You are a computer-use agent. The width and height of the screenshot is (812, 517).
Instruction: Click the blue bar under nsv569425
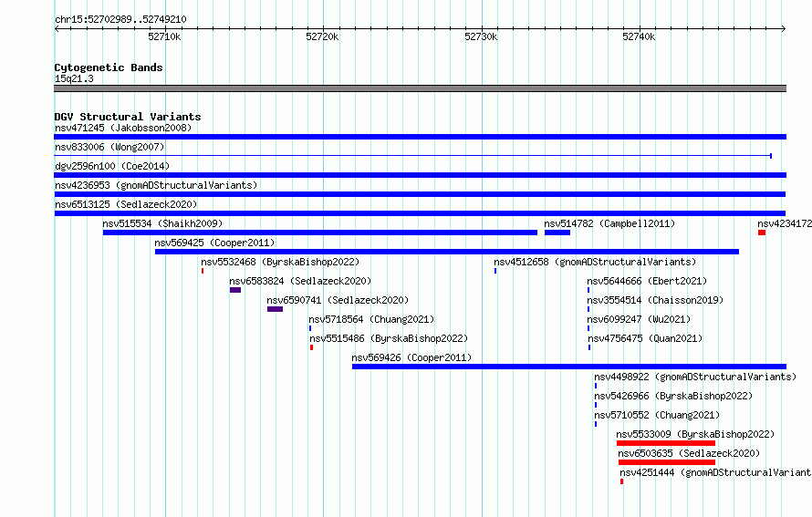click(x=447, y=252)
